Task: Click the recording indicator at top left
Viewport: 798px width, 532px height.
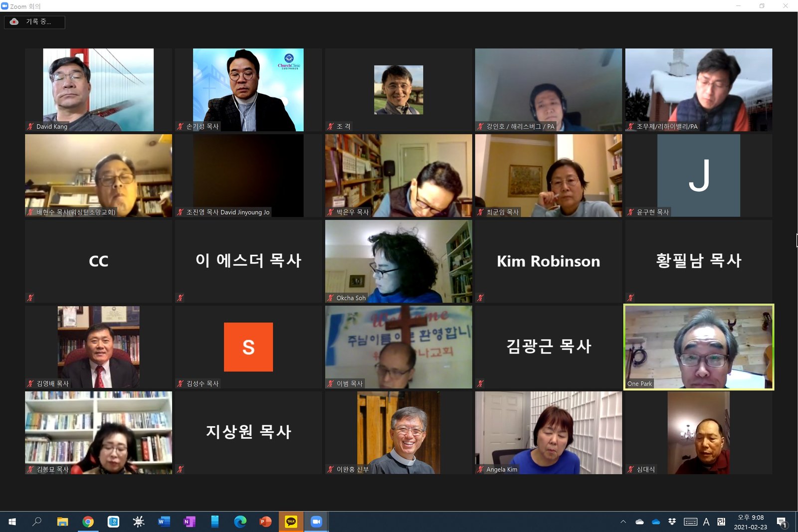Action: coord(34,22)
